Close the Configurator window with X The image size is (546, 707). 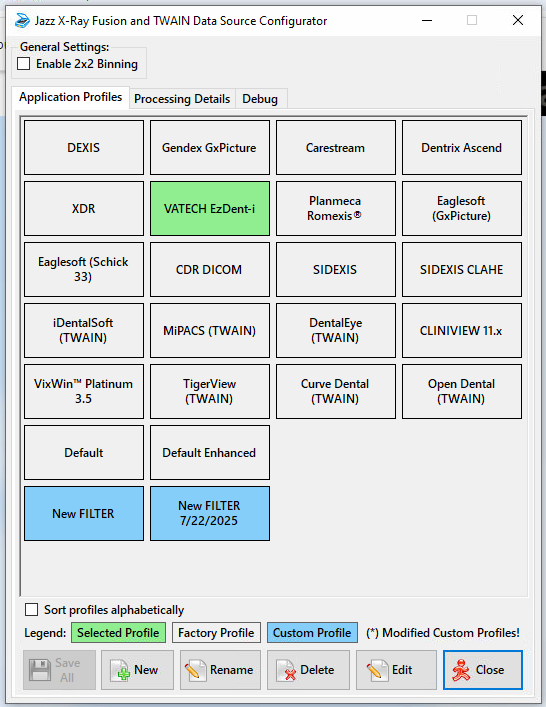coord(518,20)
